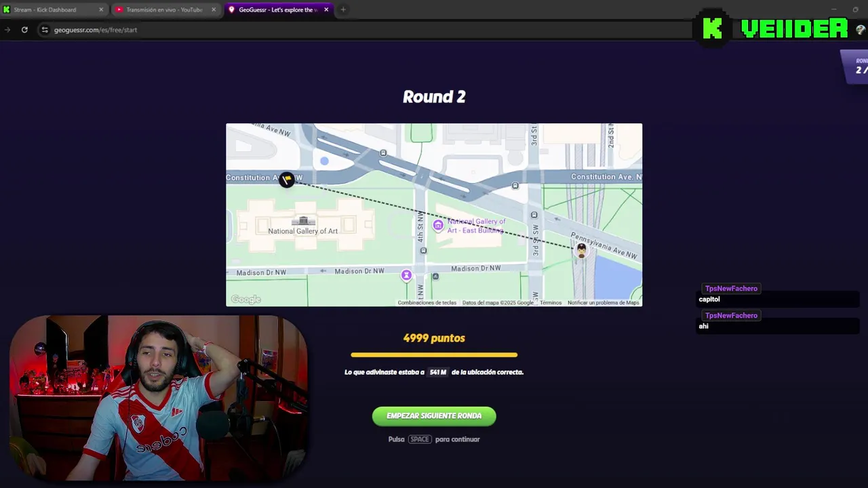Viewport: 868px width, 488px height.
Task: Open site information icon in address bar
Action: (45, 30)
